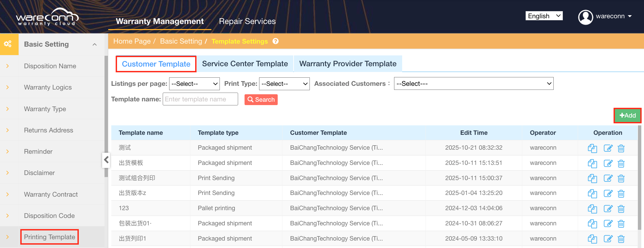Copy the 包装出货01 template
The image size is (644, 248).
(x=592, y=224)
